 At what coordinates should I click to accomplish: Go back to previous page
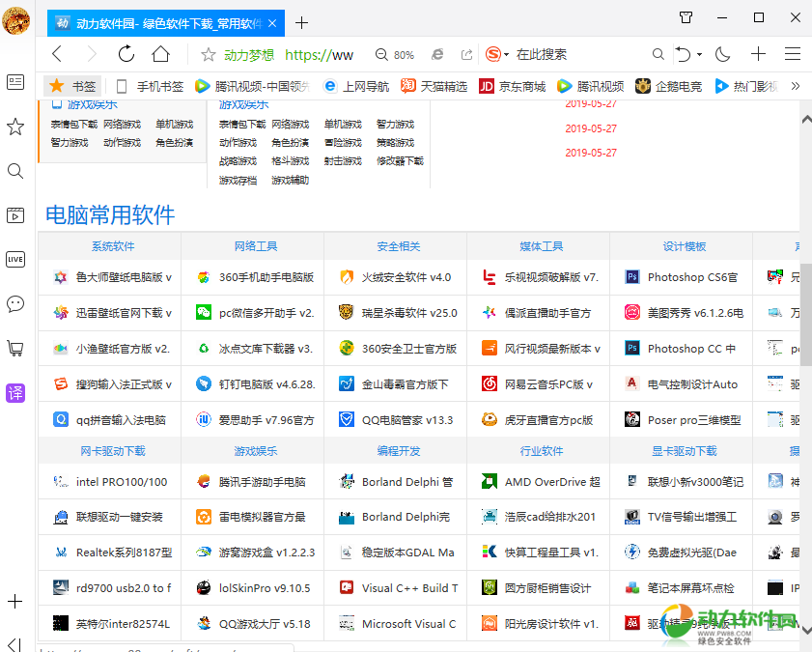[x=57, y=54]
